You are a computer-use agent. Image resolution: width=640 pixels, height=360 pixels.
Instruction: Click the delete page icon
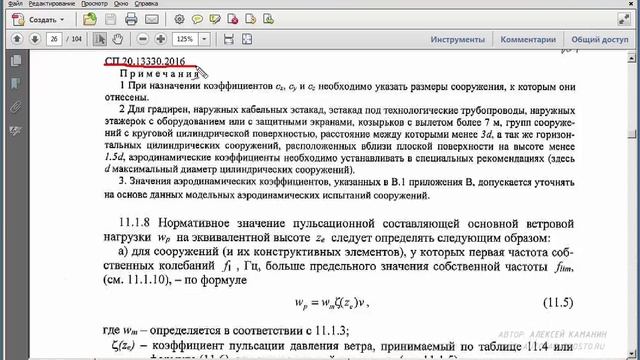tap(233, 19)
